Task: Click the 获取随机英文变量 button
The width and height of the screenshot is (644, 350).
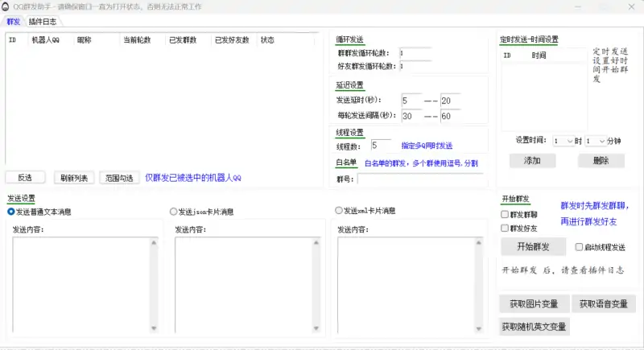Action: [x=535, y=327]
